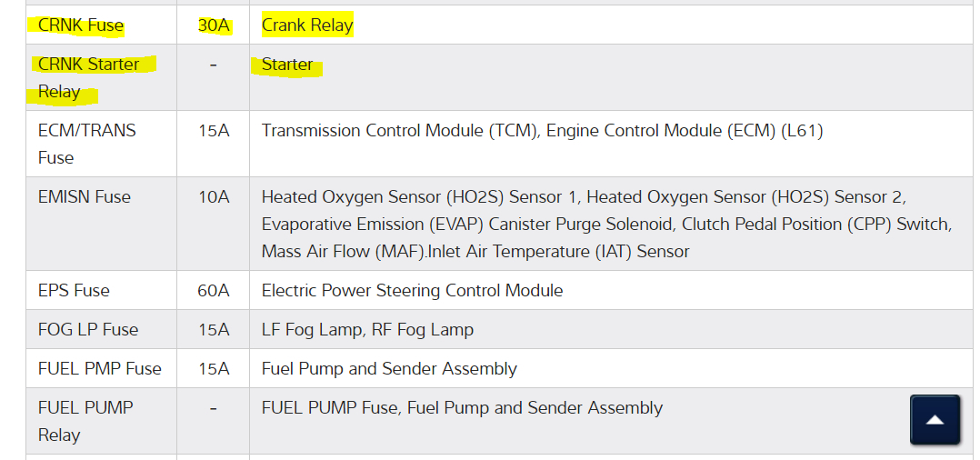Click the ECM/TRANS Fuse name cell
The width and height of the screenshot is (980, 460).
tap(87, 144)
